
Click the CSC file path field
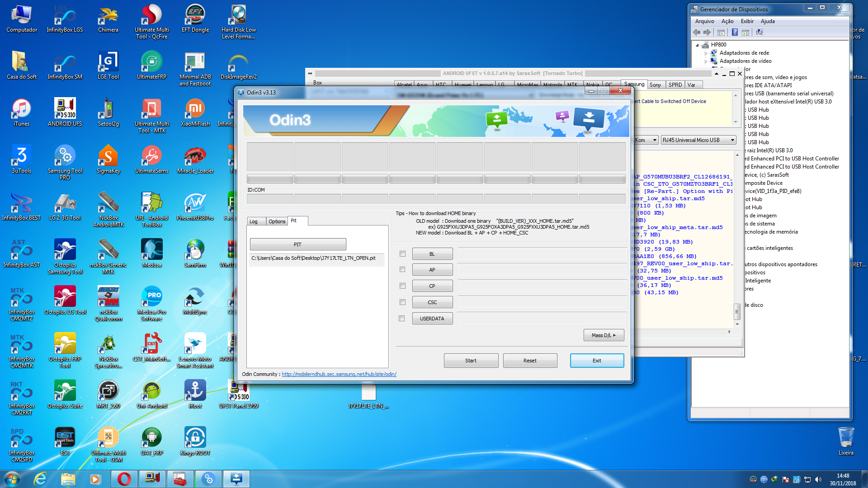(542, 302)
